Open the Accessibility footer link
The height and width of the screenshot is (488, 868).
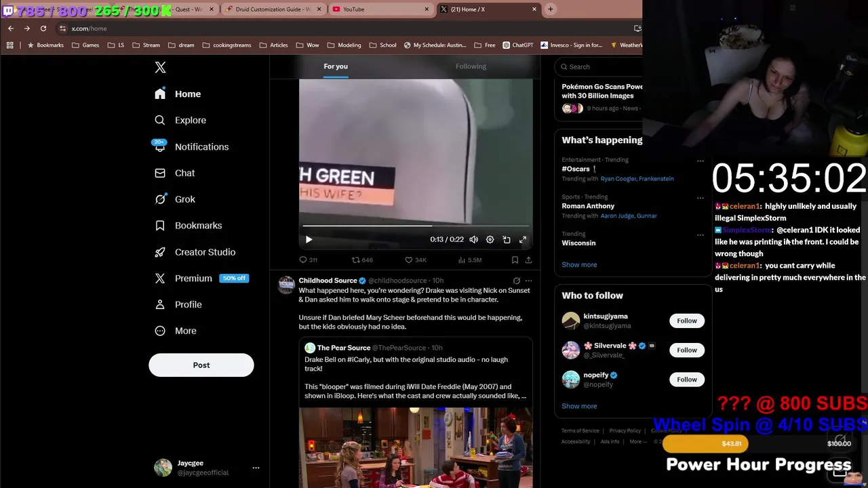[x=576, y=442]
